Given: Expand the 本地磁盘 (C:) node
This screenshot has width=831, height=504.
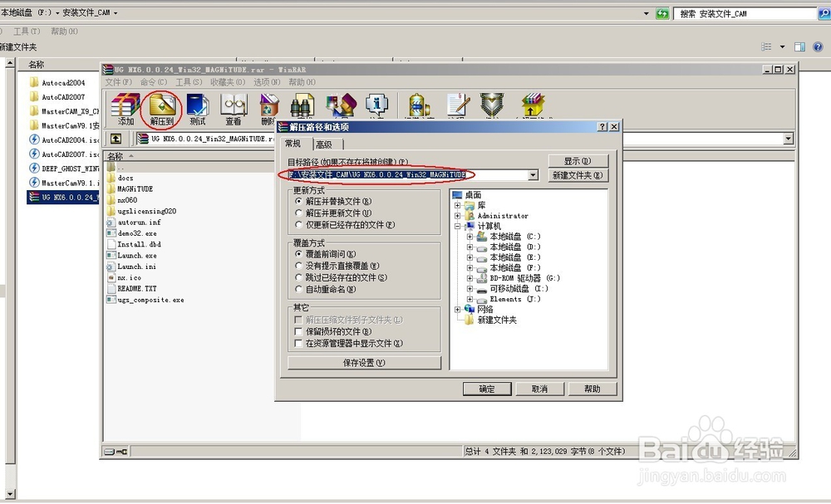Looking at the screenshot, I should [470, 237].
